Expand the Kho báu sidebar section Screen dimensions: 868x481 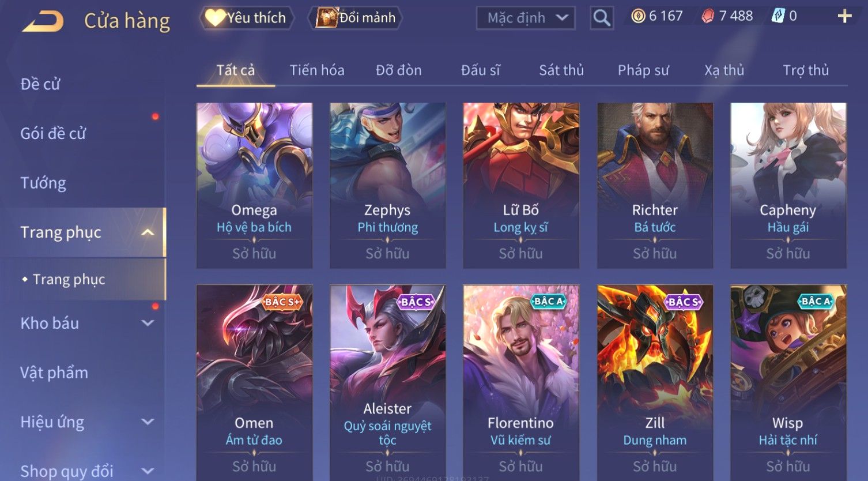[x=148, y=323]
